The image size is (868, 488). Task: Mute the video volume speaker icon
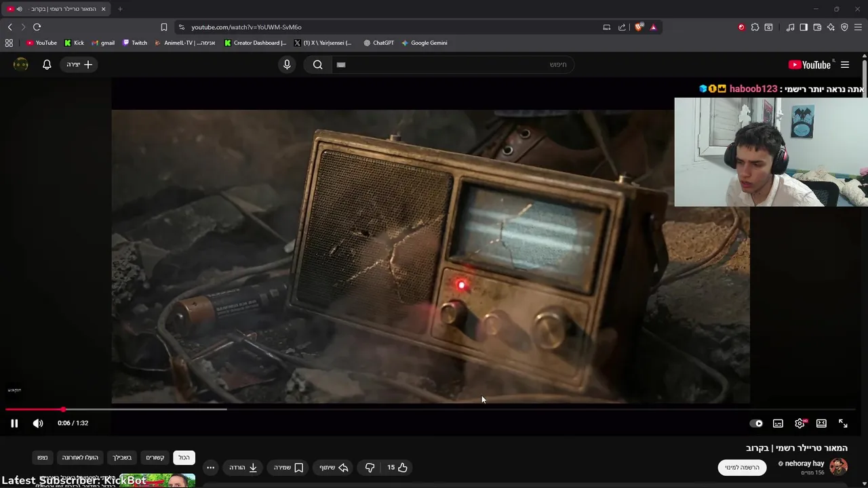[x=38, y=423]
